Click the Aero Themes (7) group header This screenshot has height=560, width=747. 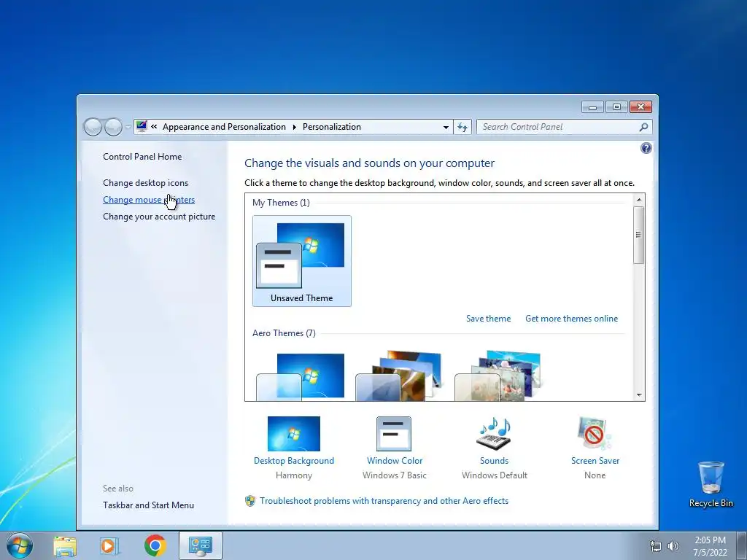284,333
